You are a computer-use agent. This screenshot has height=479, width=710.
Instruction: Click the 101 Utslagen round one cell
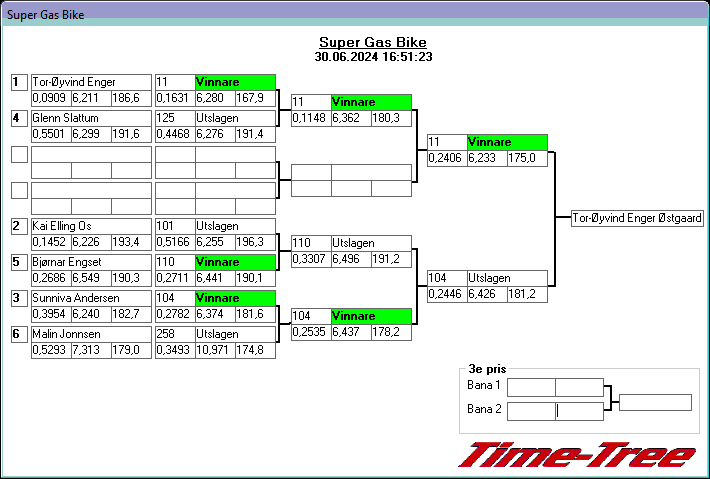pos(216,226)
